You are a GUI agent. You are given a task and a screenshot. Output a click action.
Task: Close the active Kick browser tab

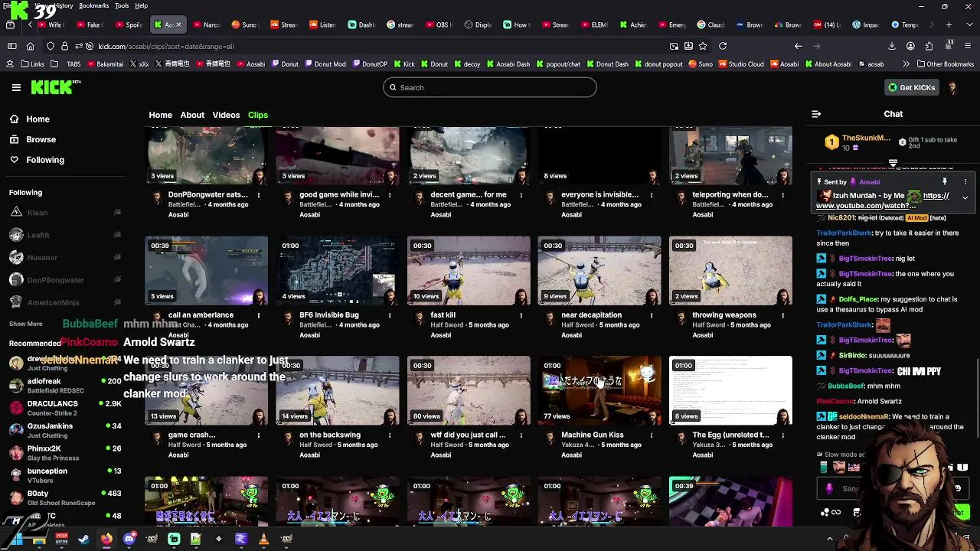(178, 24)
